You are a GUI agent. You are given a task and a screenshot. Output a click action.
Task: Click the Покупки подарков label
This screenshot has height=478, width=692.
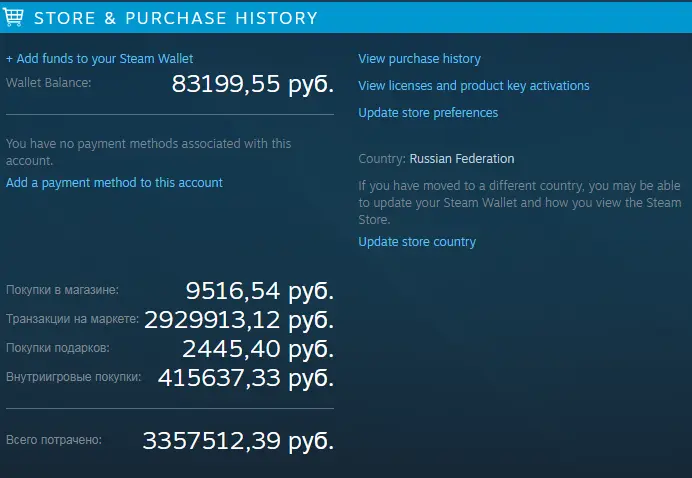58,348
